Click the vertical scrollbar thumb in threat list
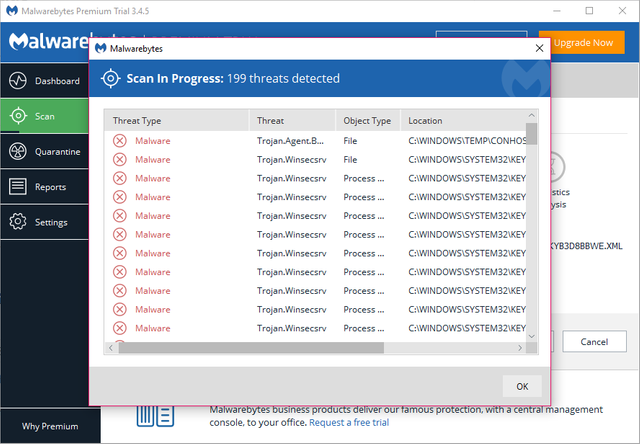The height and width of the screenshot is (444, 640). pos(531,133)
